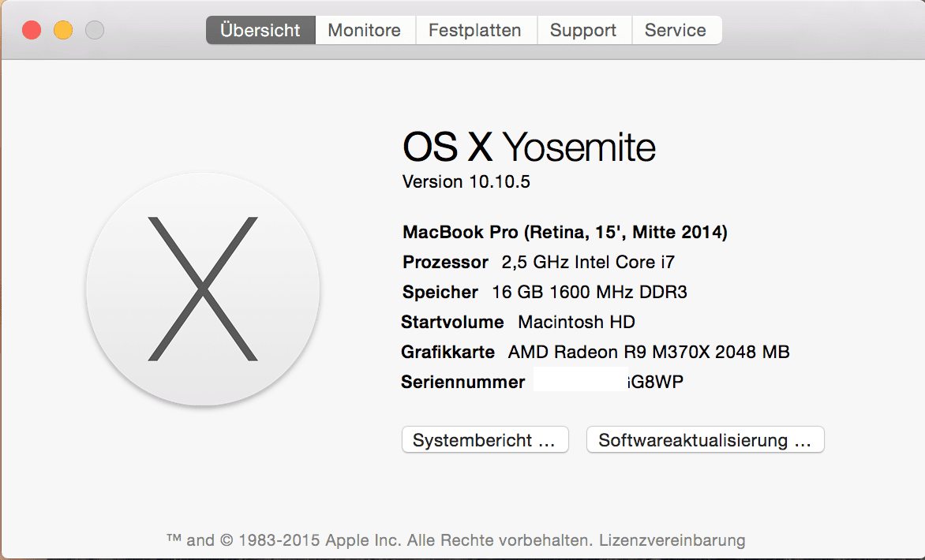The width and height of the screenshot is (925, 560).
Task: Click the Speicher label
Action: 440,292
